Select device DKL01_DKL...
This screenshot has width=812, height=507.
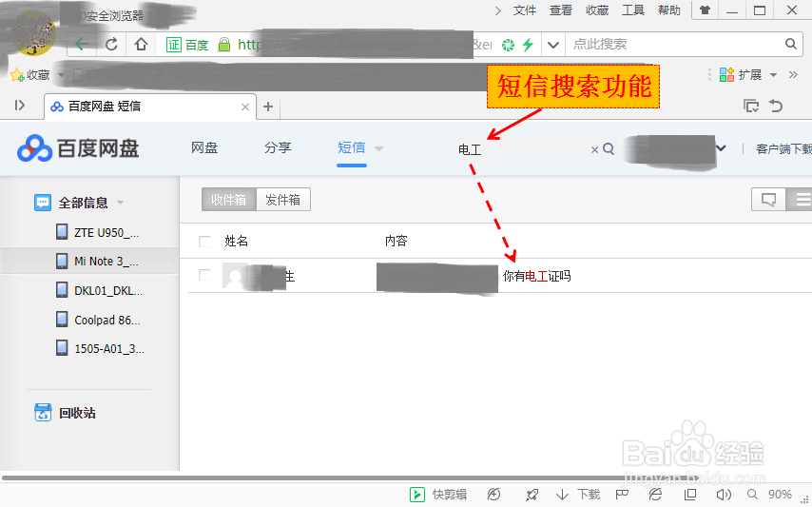point(99,290)
